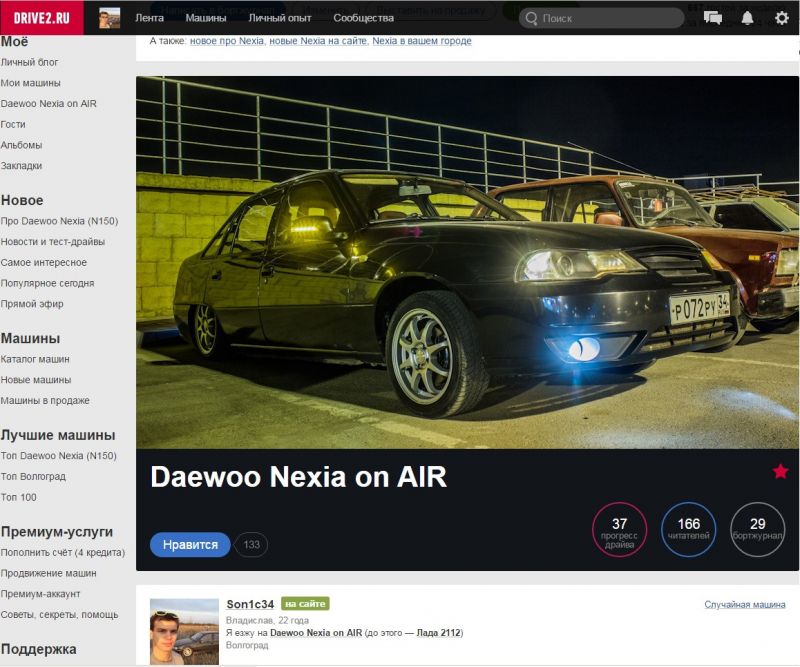Open Daewoo Nexia on AIR link in profile text
The height and width of the screenshot is (667, 800).
pos(316,633)
